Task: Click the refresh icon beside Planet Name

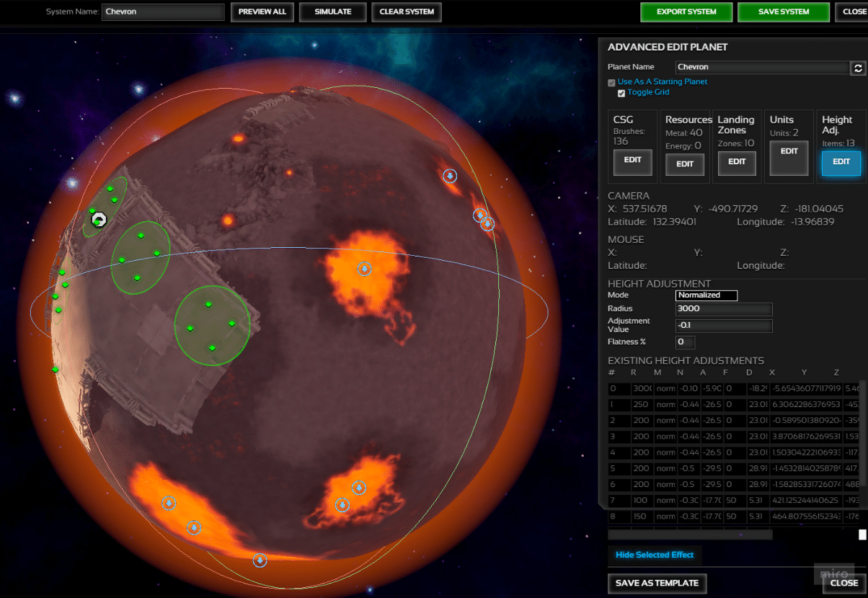Action: [858, 68]
